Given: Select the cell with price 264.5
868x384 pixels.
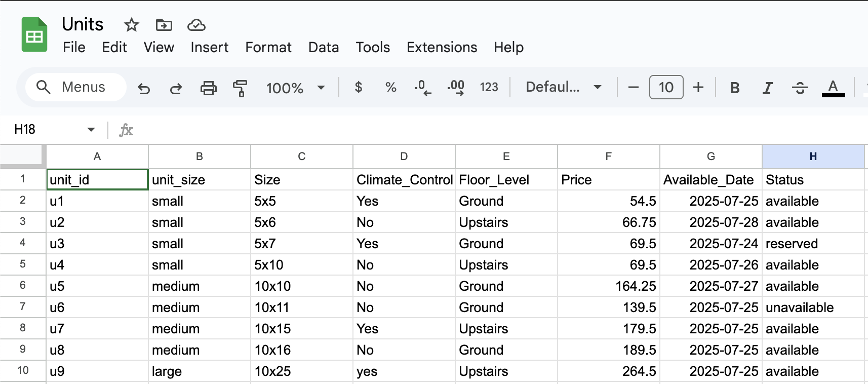Looking at the screenshot, I should (609, 371).
